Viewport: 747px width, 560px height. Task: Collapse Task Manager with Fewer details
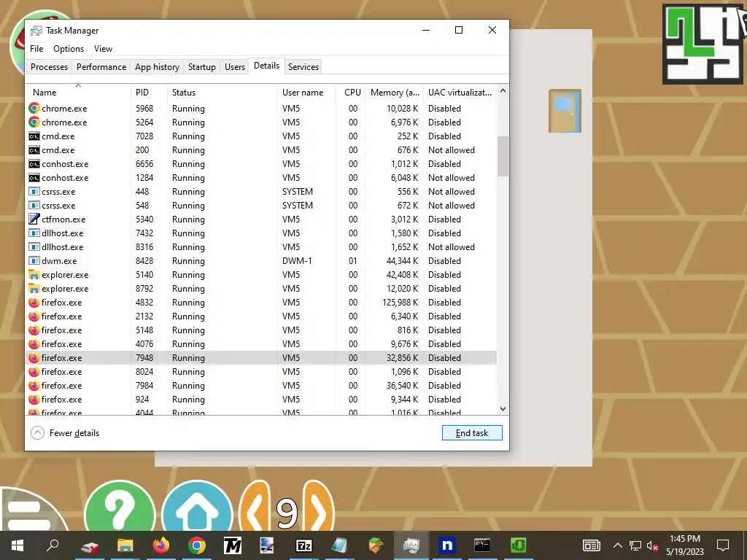[65, 433]
